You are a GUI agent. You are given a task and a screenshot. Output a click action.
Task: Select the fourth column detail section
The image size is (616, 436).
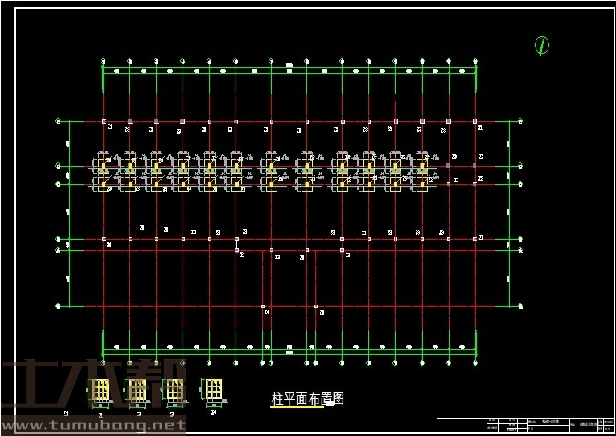click(212, 390)
